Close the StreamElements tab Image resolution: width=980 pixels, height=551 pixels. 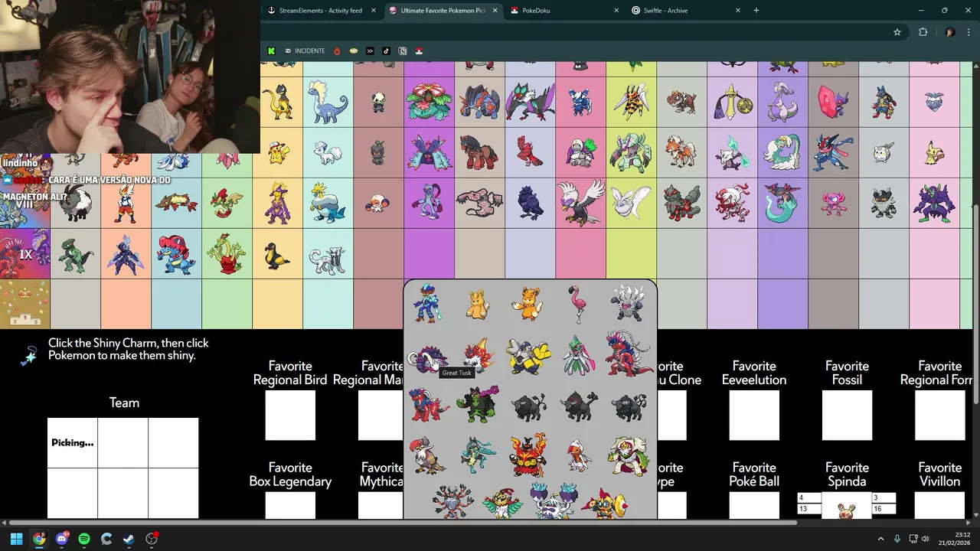pyautogui.click(x=374, y=11)
